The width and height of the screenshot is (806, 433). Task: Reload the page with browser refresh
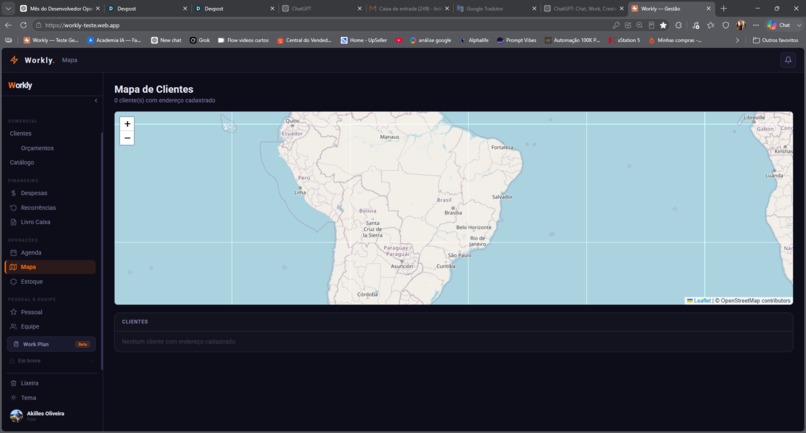click(x=23, y=25)
